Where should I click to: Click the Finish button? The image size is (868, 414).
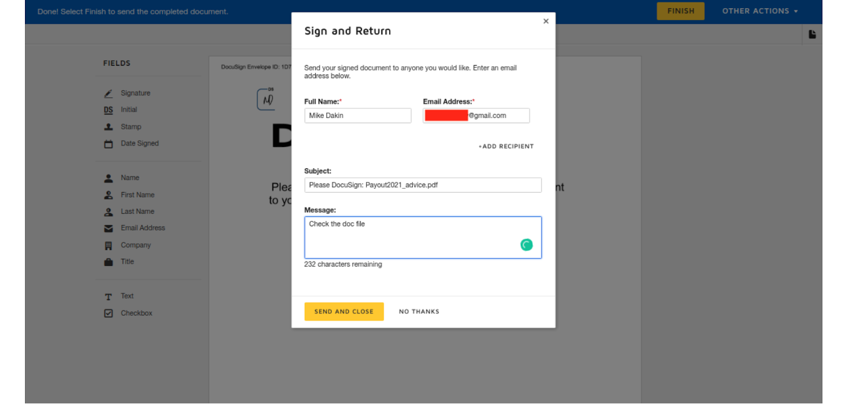point(681,11)
